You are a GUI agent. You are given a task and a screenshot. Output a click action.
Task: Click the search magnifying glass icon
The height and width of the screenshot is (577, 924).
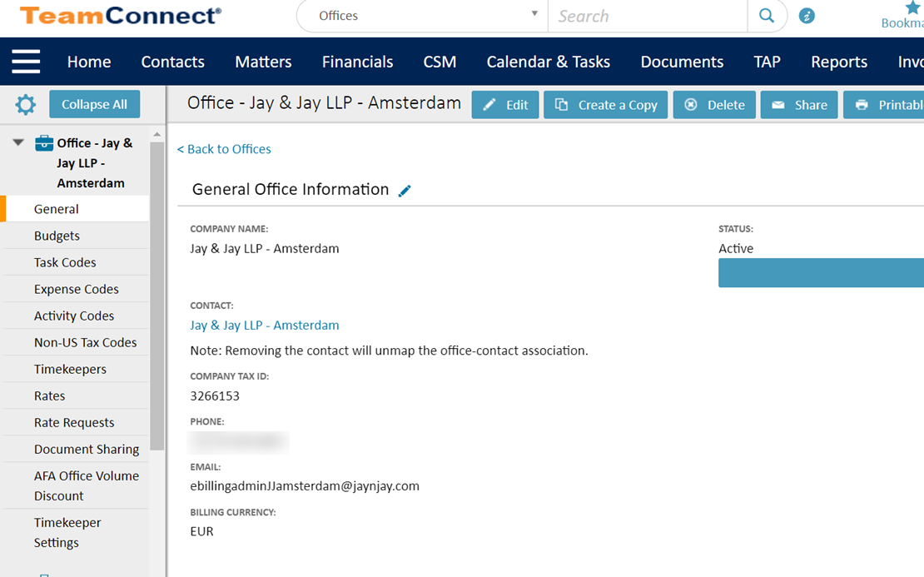(765, 16)
